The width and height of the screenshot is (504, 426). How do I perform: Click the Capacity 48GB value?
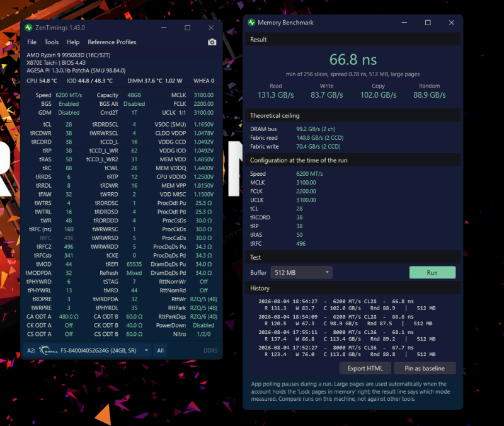coord(134,95)
